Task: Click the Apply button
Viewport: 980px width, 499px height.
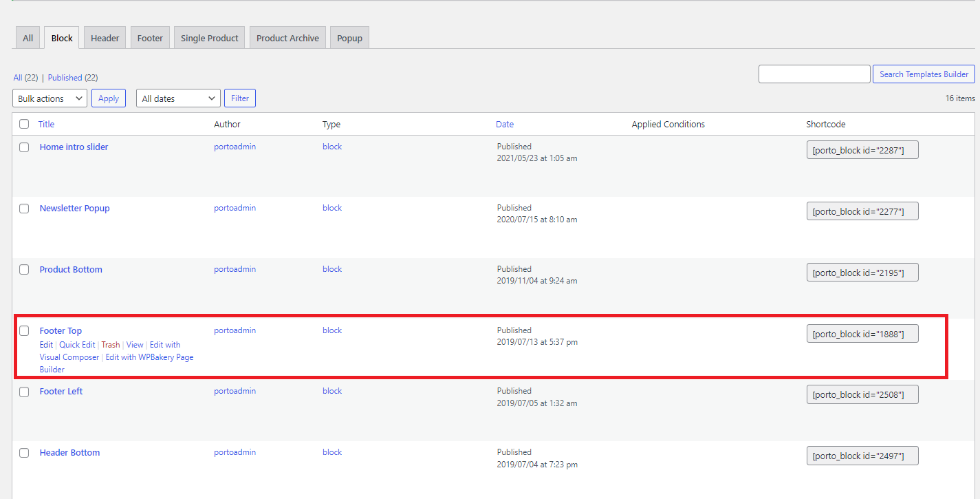Action: click(109, 98)
